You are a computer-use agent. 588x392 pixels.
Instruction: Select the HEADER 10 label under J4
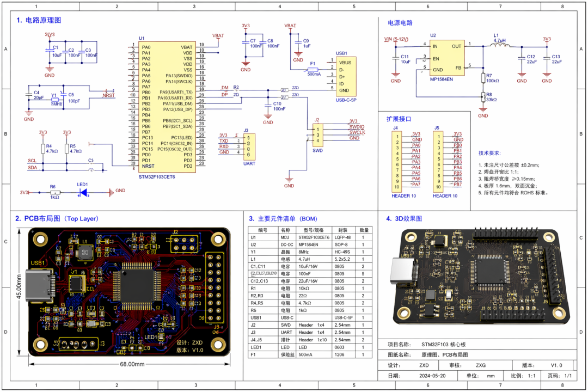pyautogui.click(x=406, y=195)
